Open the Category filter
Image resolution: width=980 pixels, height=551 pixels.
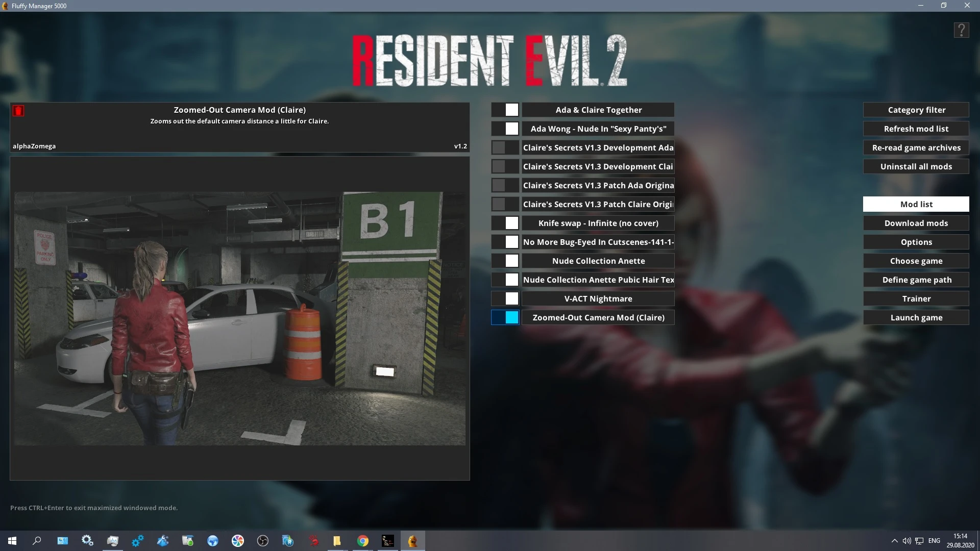[x=916, y=109]
